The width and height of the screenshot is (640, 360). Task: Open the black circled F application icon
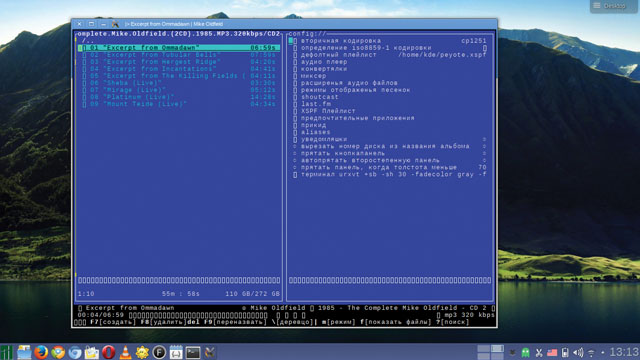click(x=159, y=352)
